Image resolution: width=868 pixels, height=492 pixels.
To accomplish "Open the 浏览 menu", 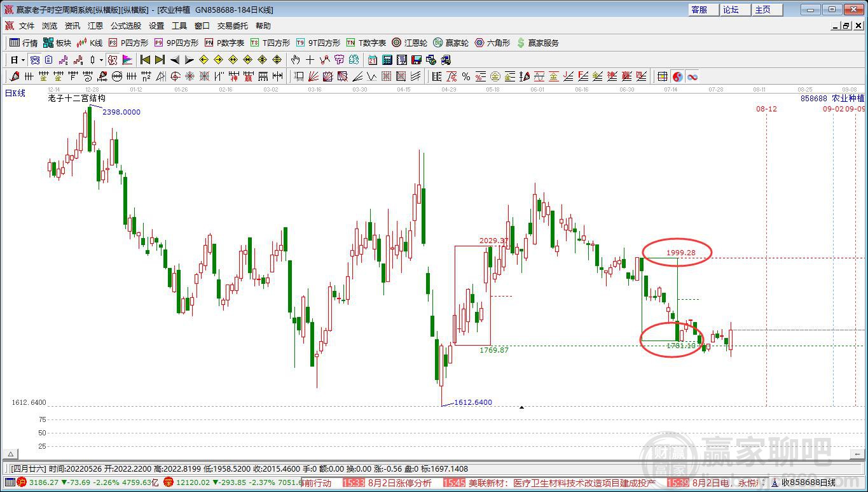I will (50, 26).
